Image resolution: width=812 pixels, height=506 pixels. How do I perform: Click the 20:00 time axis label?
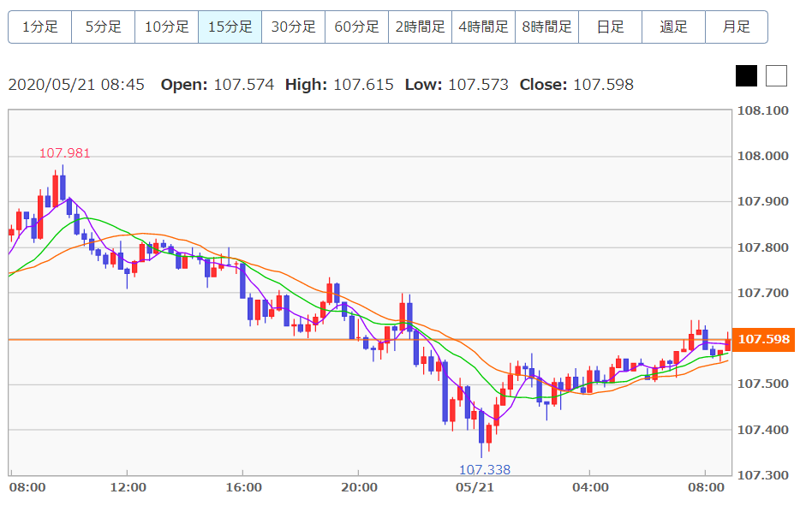coord(359,487)
